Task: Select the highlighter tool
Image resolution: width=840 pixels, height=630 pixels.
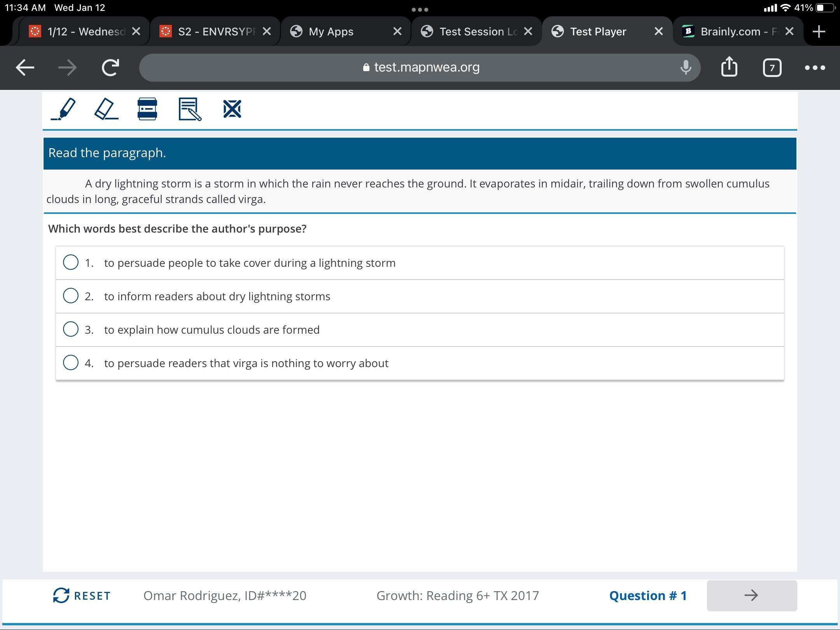Action: pyautogui.click(x=63, y=109)
